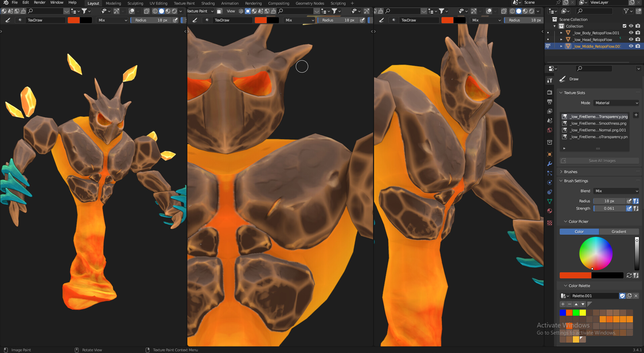Screen dimensions: 644x353
Task: Select the World Properties globe icon
Action: coord(550,130)
